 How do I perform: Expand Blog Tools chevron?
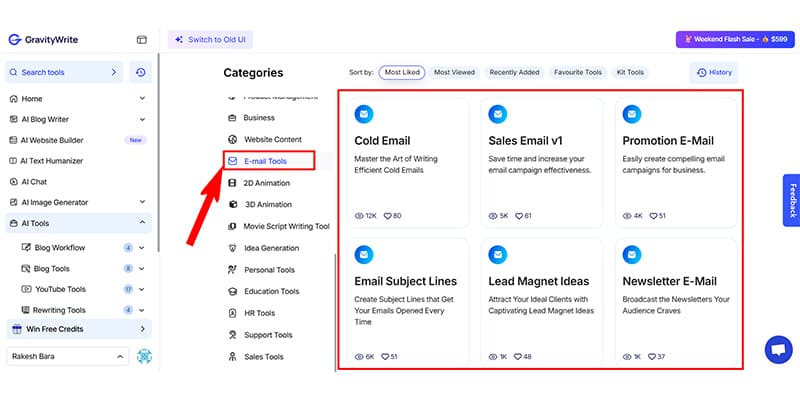142,269
